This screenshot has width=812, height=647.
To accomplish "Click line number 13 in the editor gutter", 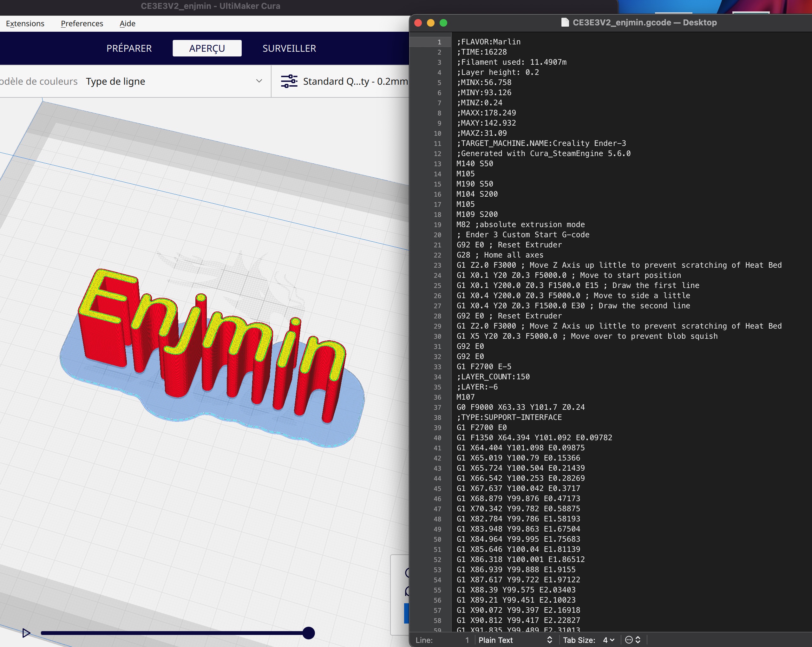I will (437, 164).
